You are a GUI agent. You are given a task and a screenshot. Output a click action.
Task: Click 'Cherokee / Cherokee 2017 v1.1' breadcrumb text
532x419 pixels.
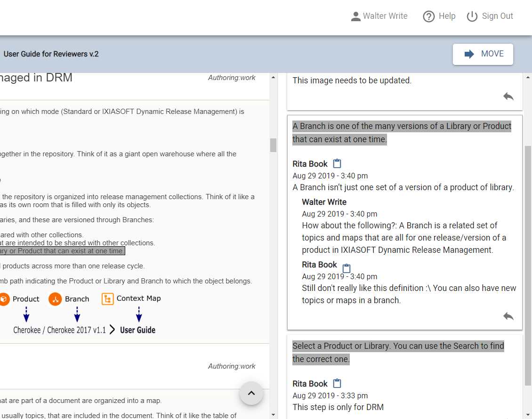59,330
